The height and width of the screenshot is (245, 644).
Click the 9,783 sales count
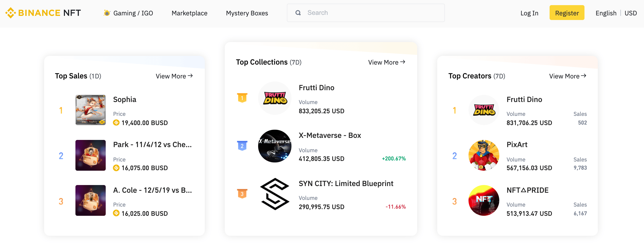(580, 168)
